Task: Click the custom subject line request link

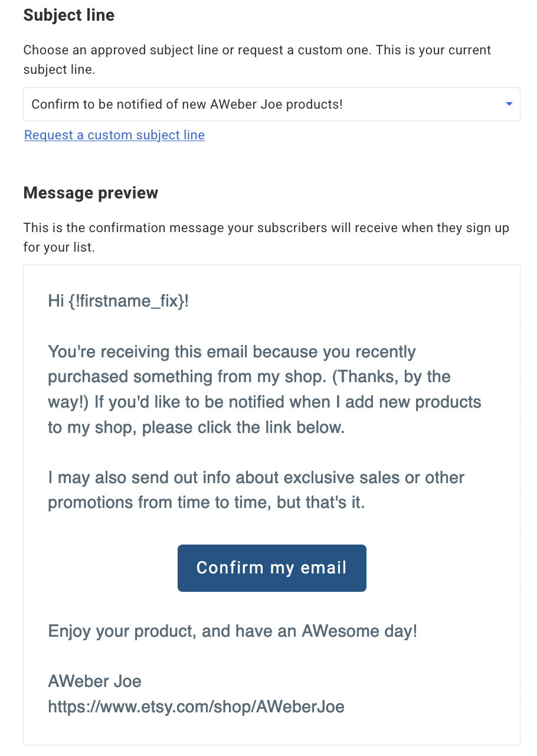Action: [x=114, y=135]
